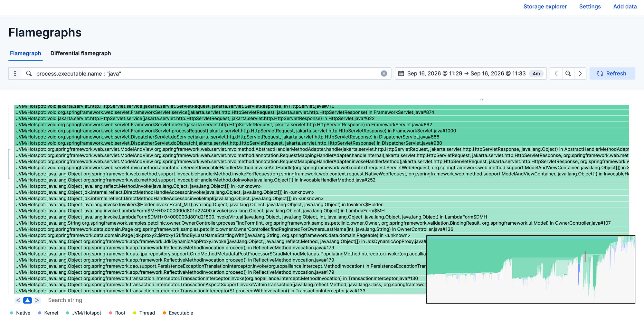The width and height of the screenshot is (644, 322).
Task: Select the FrameworkServlet.java#874 service frame
Action: 322,112
